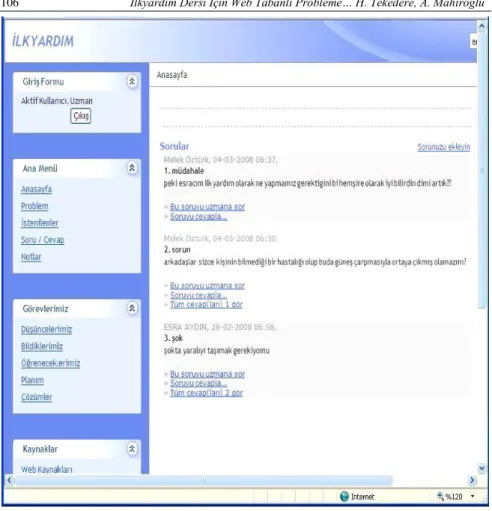This screenshot has height=511, width=492.
Task: Open the zoom level dropdown arrow
Action: [x=472, y=497]
